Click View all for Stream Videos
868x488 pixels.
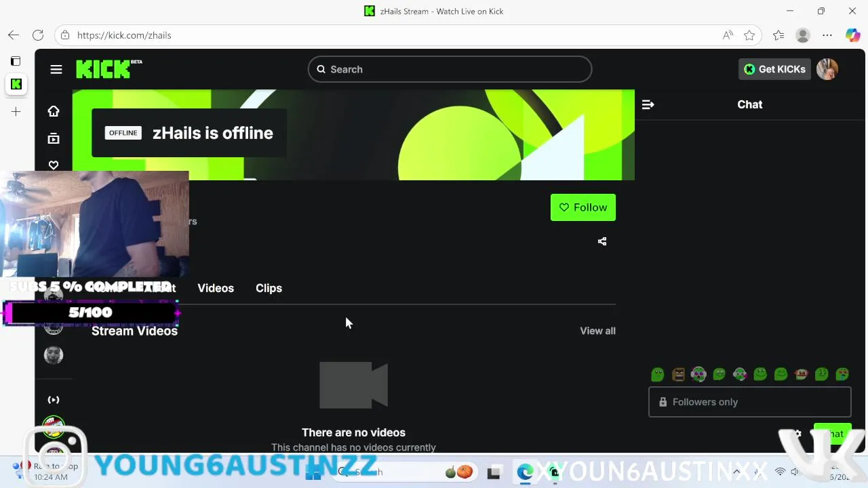point(597,331)
